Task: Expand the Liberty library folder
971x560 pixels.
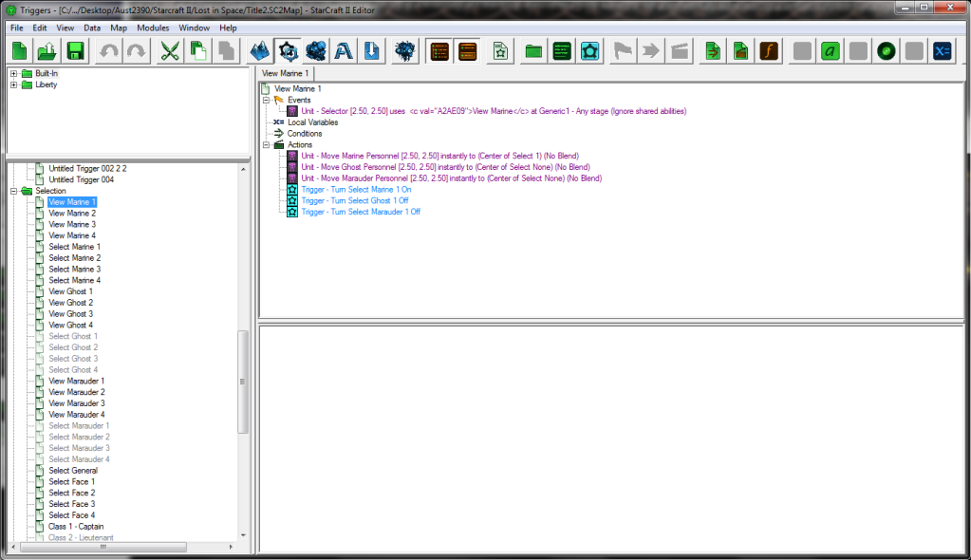Action: coord(13,84)
